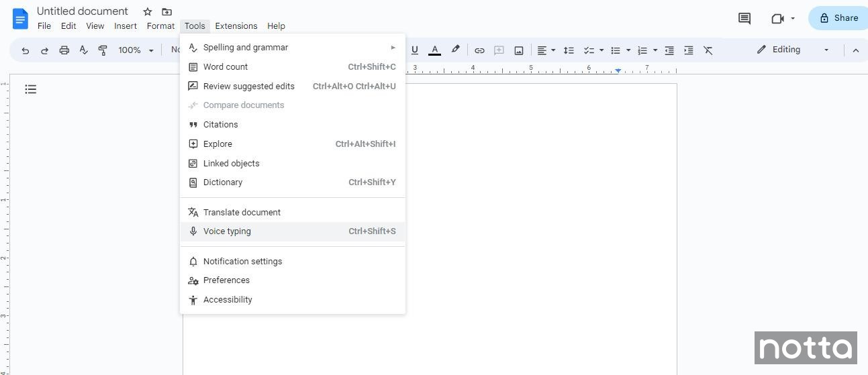Open the File menu
Image resolution: width=868 pixels, height=375 pixels.
(x=44, y=26)
